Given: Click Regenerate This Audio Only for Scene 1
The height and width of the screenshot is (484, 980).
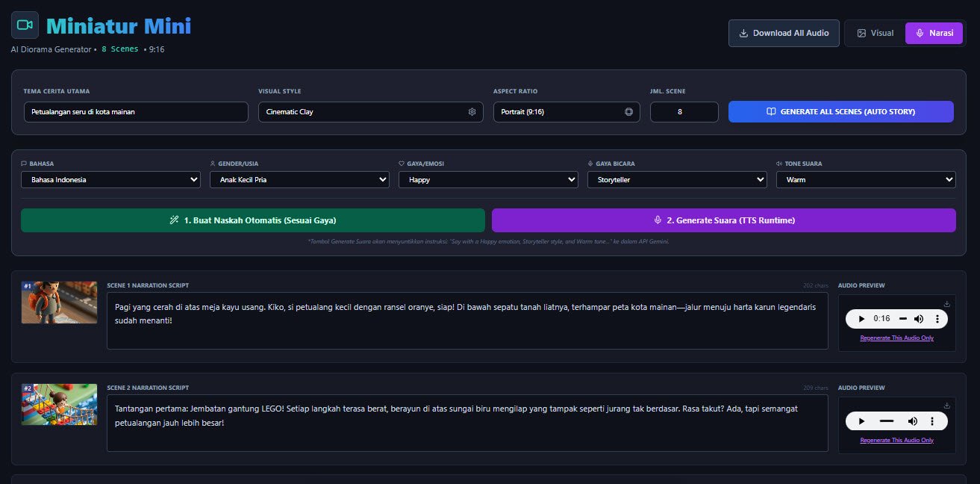Looking at the screenshot, I should pyautogui.click(x=896, y=338).
